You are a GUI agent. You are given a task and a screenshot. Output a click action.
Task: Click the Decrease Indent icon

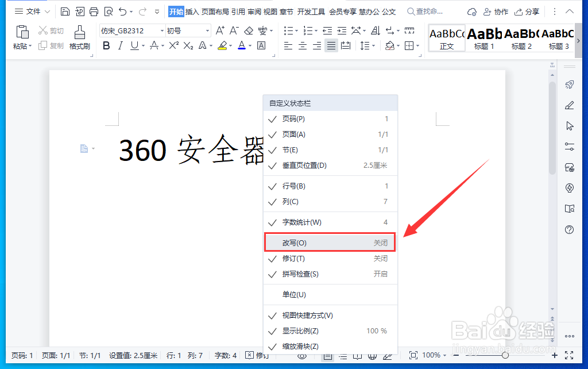[327, 30]
